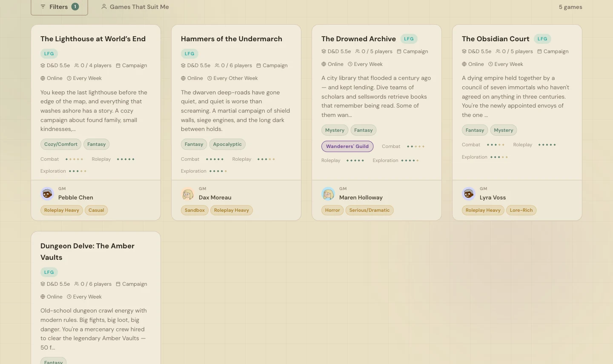
Task: Click Dax Moreau's avatar
Action: pos(188,193)
